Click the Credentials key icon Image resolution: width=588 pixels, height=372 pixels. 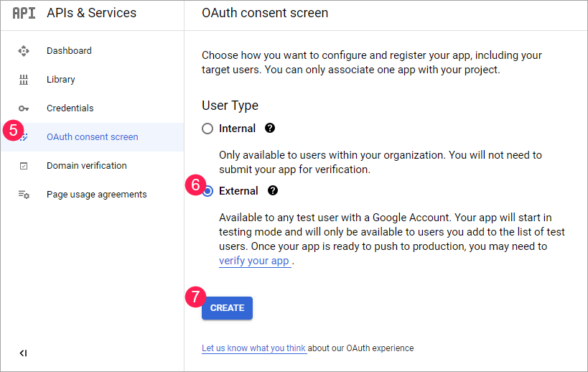tap(24, 108)
